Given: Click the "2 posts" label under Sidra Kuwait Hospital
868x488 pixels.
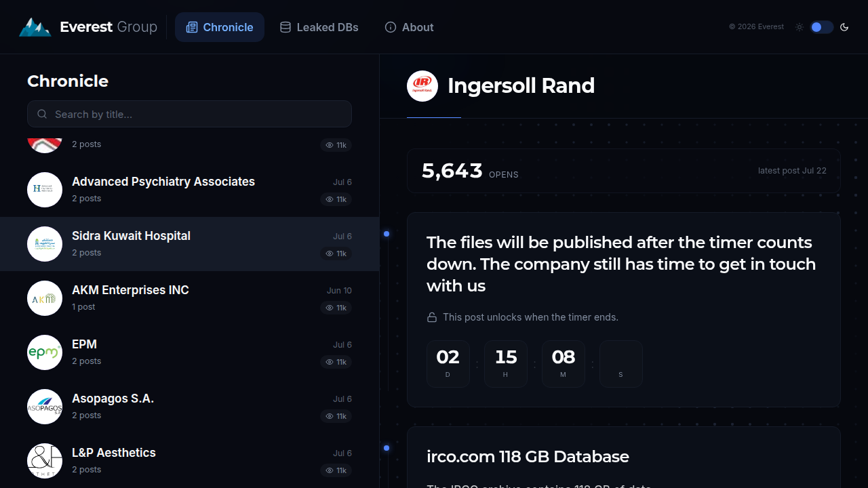Looking at the screenshot, I should click(x=86, y=253).
